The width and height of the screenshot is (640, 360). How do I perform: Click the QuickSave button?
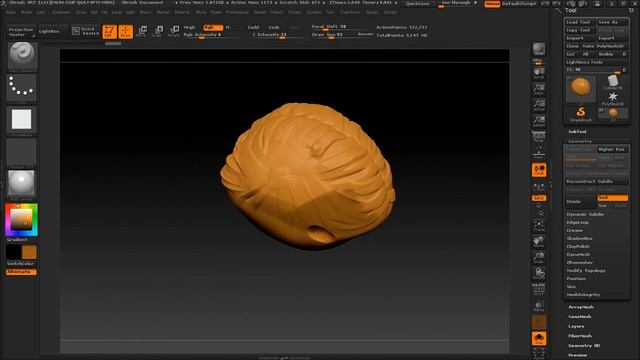(417, 4)
